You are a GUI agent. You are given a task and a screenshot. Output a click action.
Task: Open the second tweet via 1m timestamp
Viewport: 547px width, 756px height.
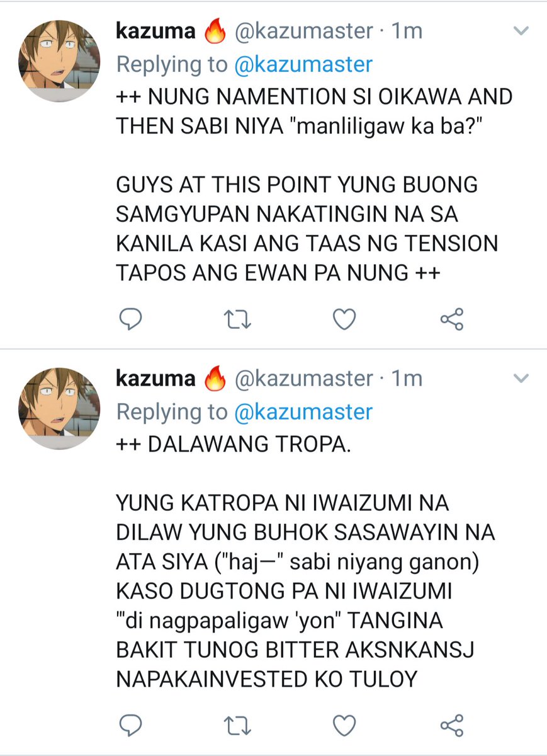[x=407, y=379]
